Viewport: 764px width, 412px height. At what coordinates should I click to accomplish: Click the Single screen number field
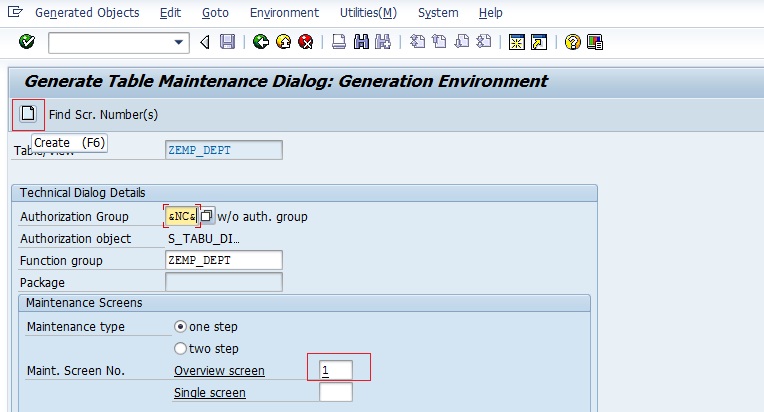pyautogui.click(x=336, y=392)
